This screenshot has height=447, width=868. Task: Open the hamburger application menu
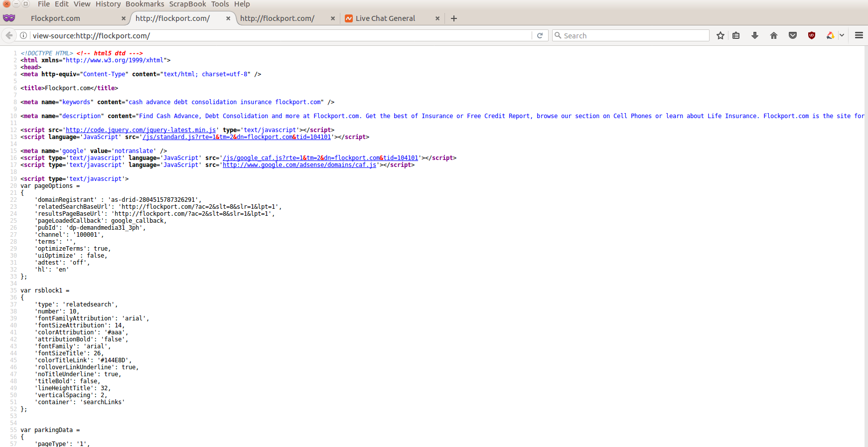click(x=859, y=35)
